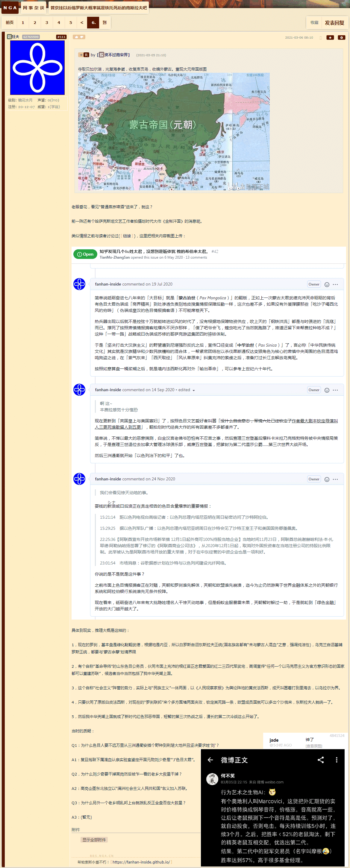Viewport: 350px width, 868px height.
Task: Click the 到 jump-to-page button
Action: (x=104, y=22)
